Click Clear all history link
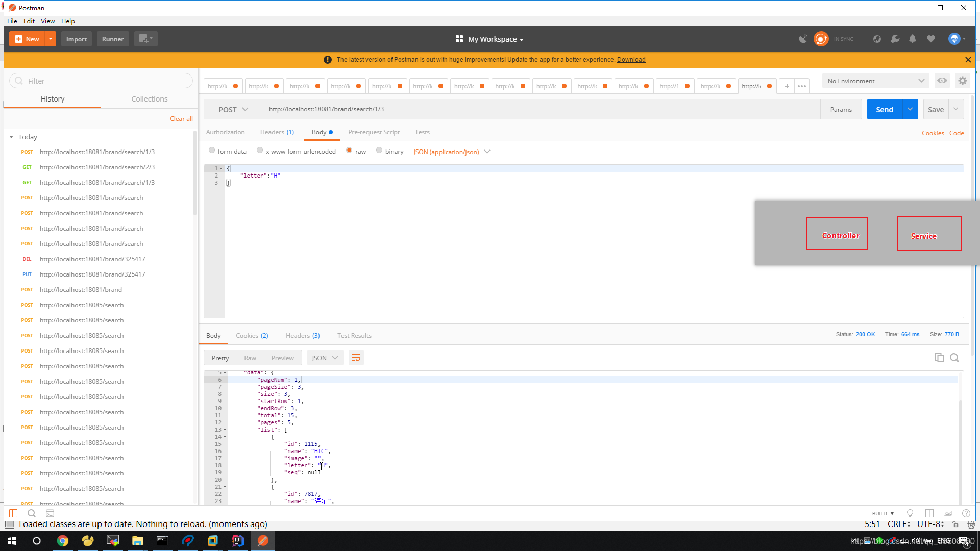Viewport: 980px width, 551px height. 181,118
